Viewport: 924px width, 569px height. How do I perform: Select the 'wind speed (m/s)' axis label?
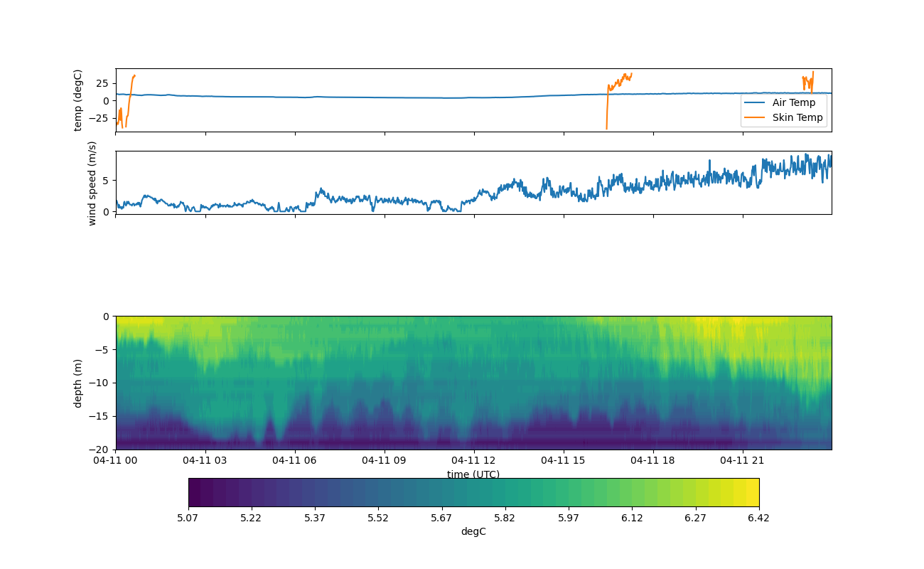(x=92, y=183)
